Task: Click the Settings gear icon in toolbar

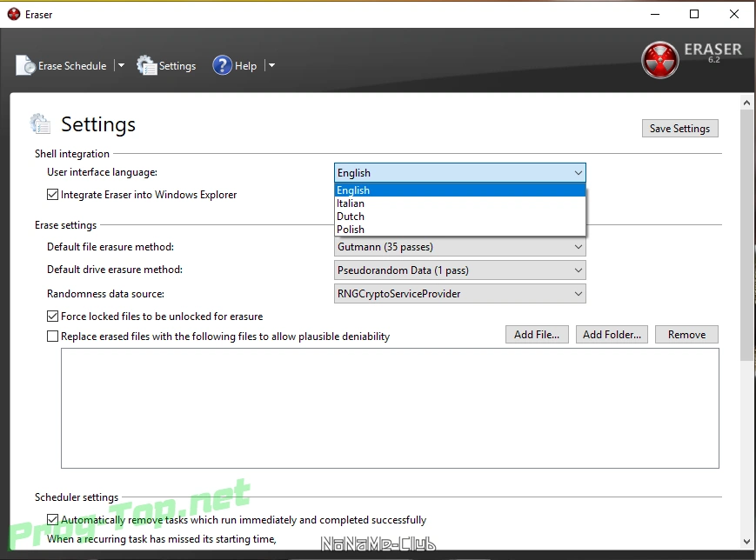Action: click(146, 65)
